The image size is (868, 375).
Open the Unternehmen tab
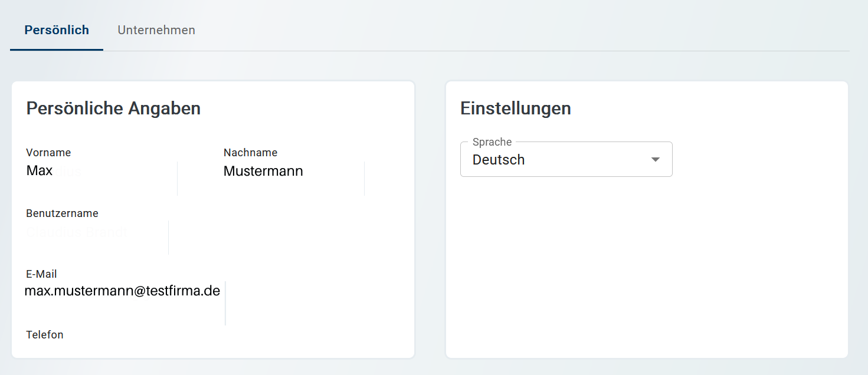coord(156,30)
